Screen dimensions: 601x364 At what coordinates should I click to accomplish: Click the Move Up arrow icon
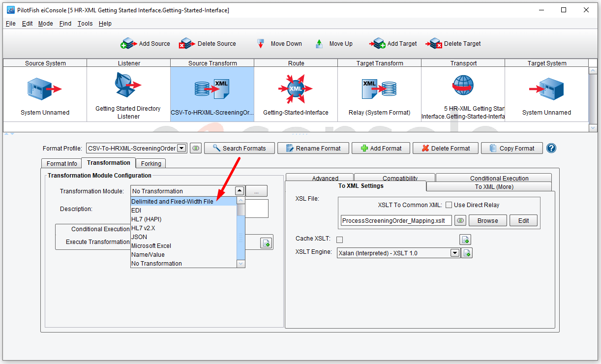pos(319,44)
